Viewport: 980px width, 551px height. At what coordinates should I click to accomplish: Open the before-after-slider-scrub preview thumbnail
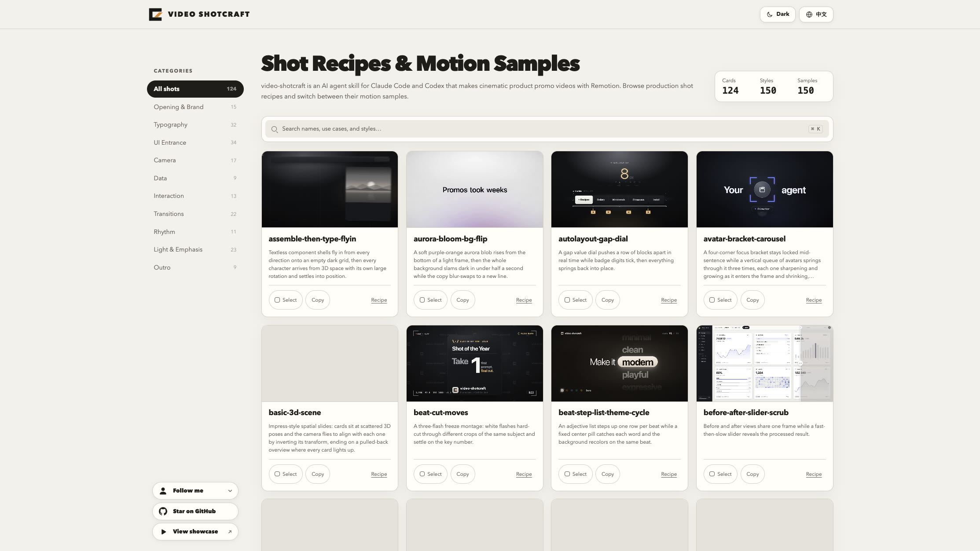pyautogui.click(x=764, y=364)
